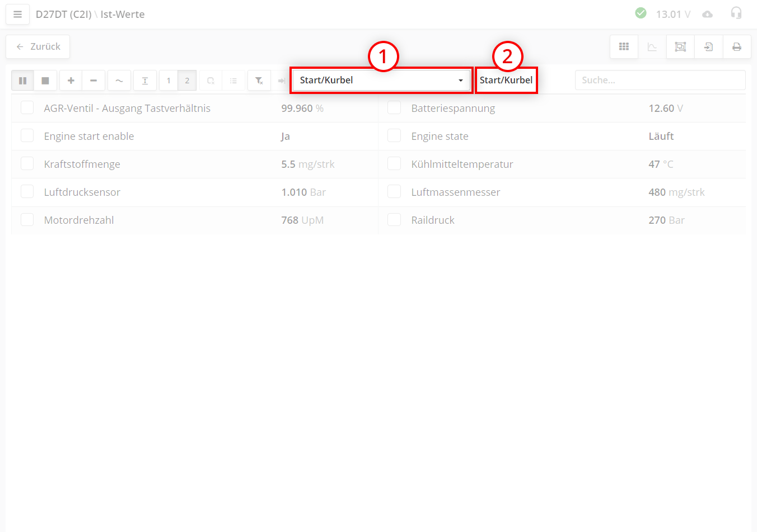Viewport: 757px width, 532px height.
Task: Open the grid view icon
Action: [x=624, y=47]
